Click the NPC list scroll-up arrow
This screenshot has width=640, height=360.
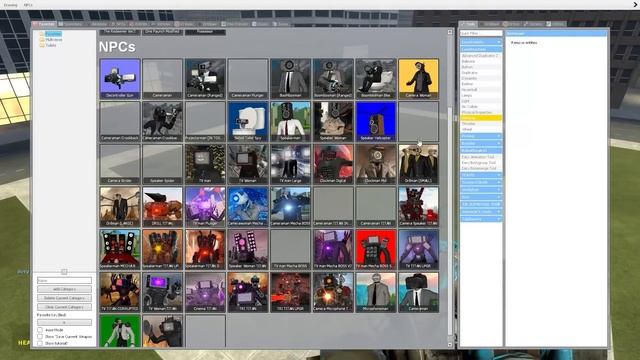(x=450, y=32)
